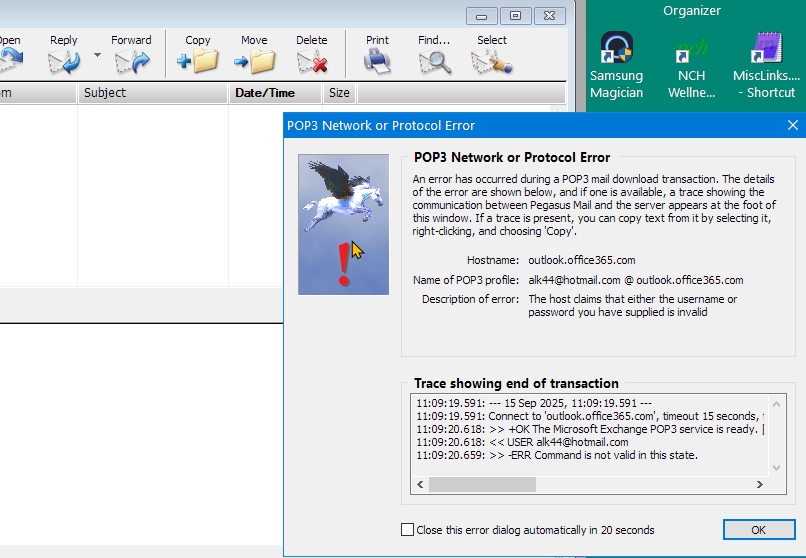This screenshot has height=558, width=806.
Task: Click the POP3 profile name value
Action: pyautogui.click(x=636, y=280)
